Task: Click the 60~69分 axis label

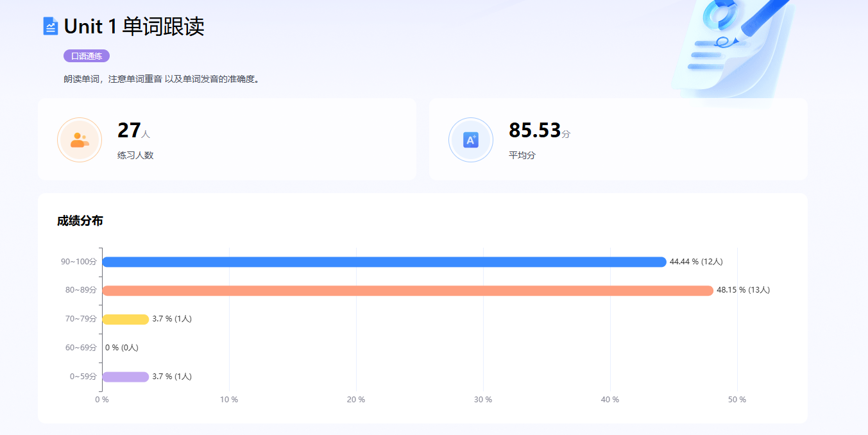Action: 81,348
